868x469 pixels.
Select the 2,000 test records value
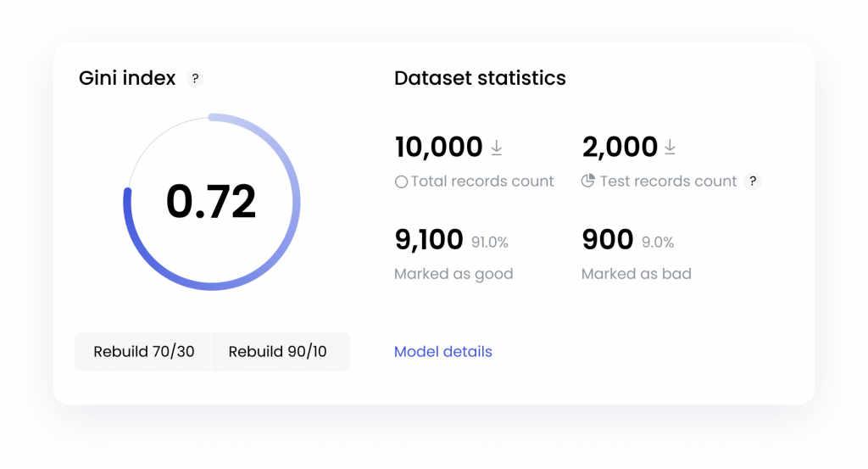620,148
